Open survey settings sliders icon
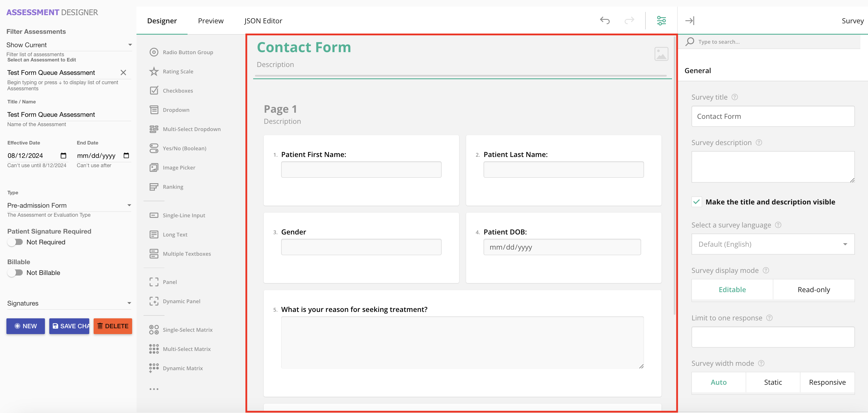 pyautogui.click(x=661, y=20)
